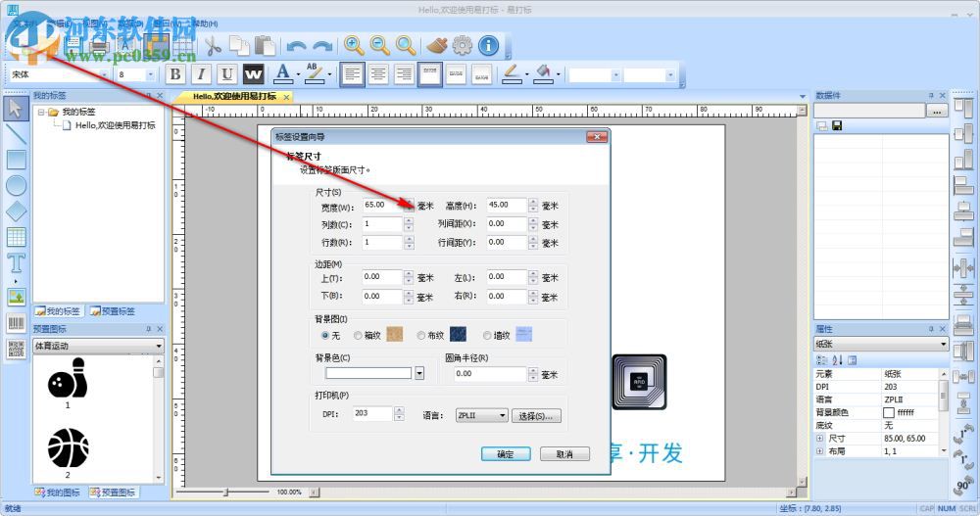Click the Cut scissors icon

tap(213, 46)
